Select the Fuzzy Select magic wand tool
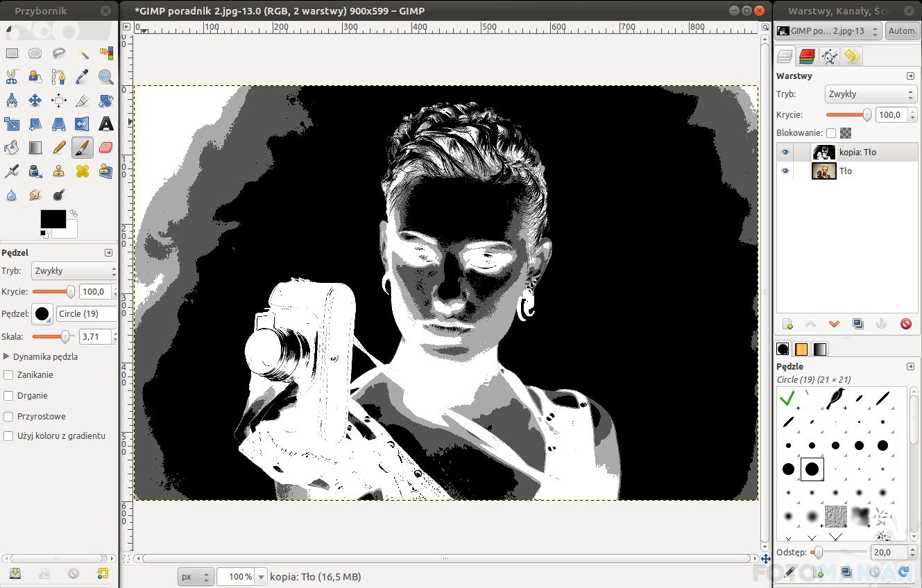 83,53
